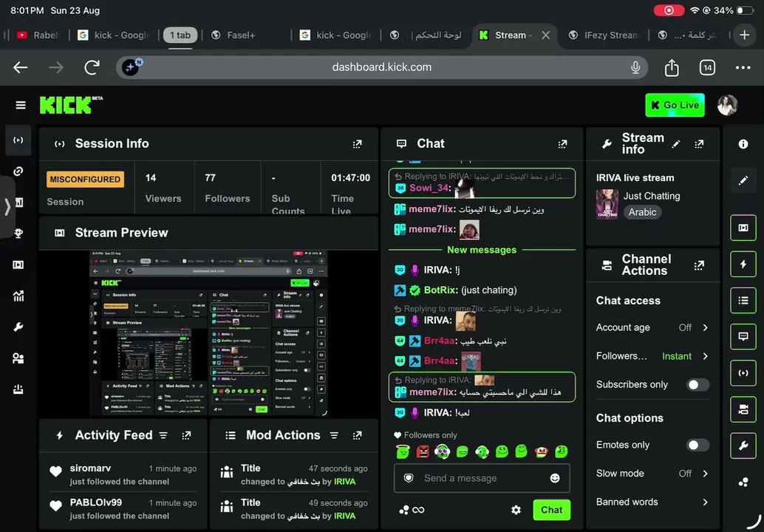Screen dimensions: 764x532
Task: Expand the side panel chevron at left edge
Action: (7, 207)
